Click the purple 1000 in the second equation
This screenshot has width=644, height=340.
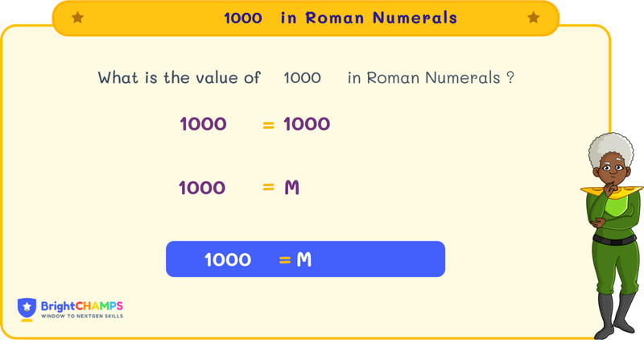click(201, 188)
